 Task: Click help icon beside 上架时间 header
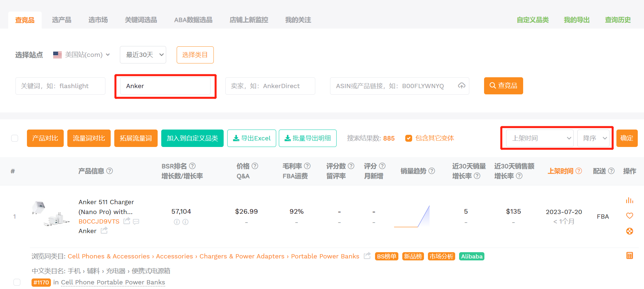579,171
